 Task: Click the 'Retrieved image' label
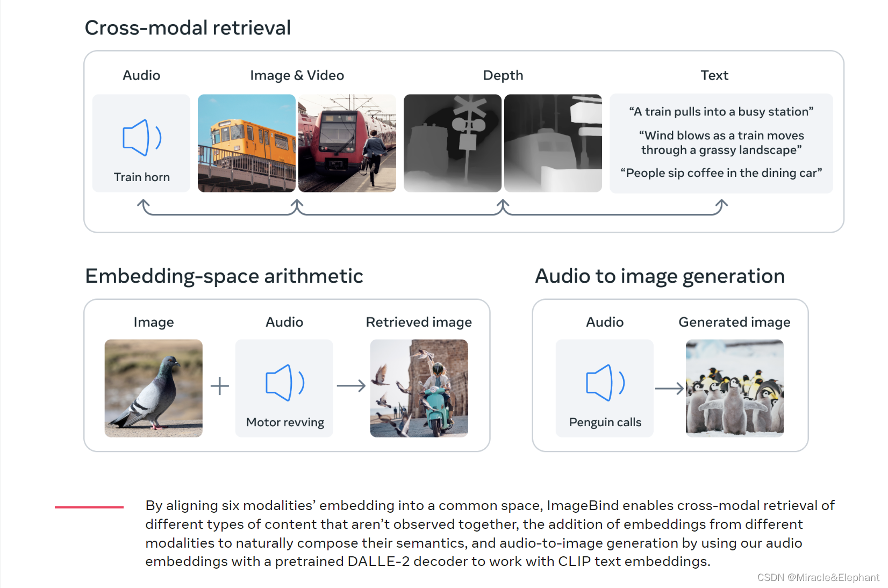click(x=419, y=322)
